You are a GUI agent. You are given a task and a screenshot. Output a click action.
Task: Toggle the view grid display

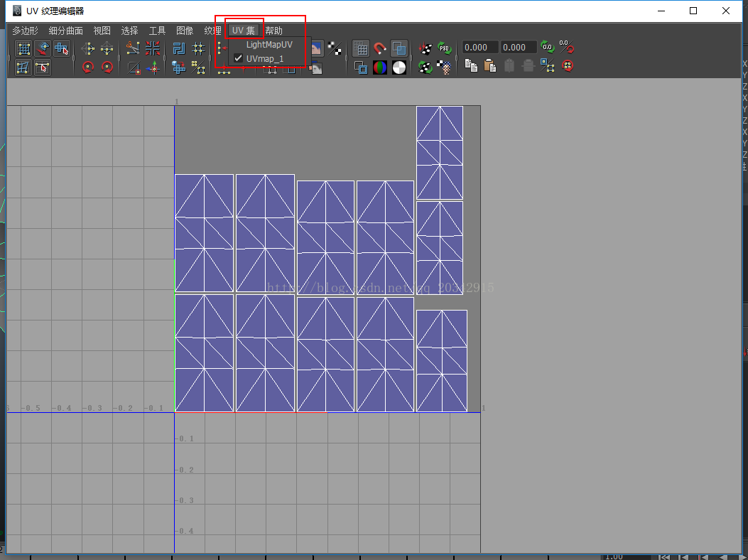coord(361,48)
